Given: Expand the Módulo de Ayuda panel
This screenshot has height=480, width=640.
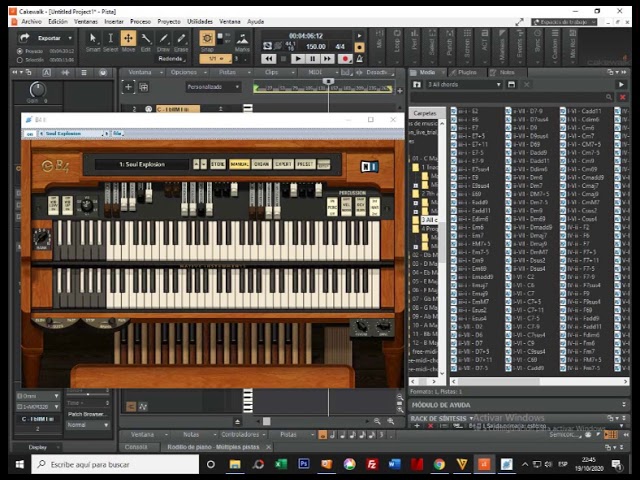Looking at the screenshot, I should coord(624,404).
